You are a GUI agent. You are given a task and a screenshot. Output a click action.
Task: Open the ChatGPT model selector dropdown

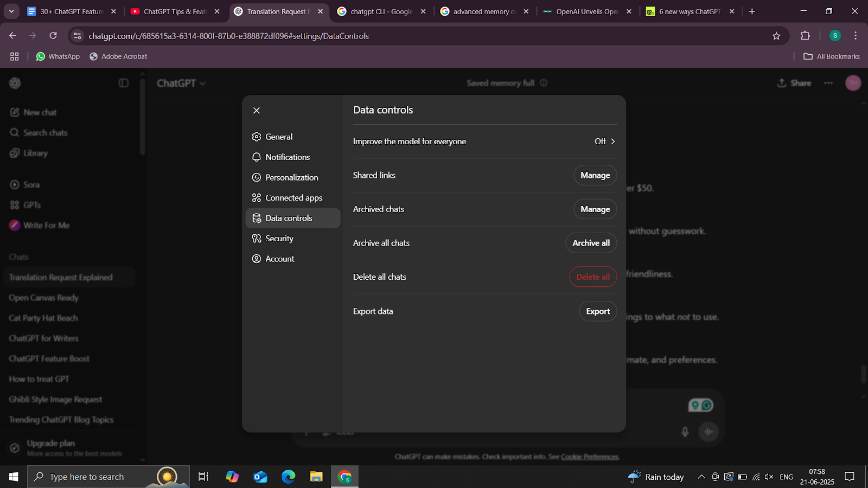[181, 83]
